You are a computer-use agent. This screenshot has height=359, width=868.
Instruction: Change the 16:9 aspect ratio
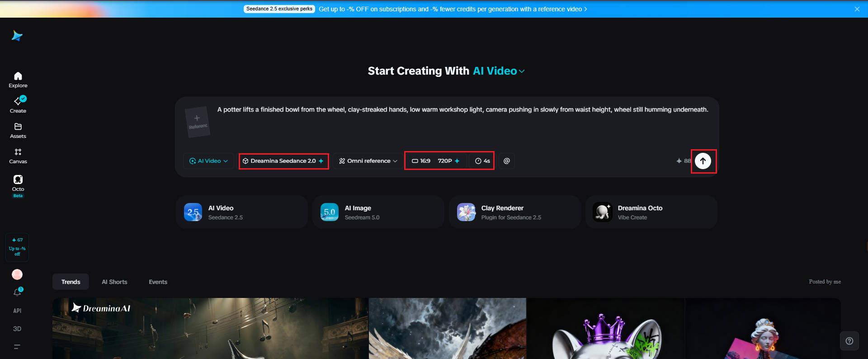(421, 161)
